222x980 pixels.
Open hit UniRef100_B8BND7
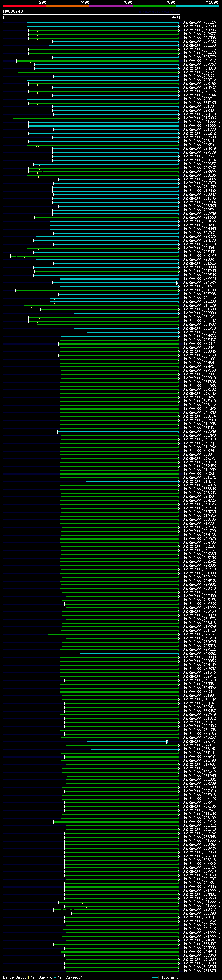199,944
